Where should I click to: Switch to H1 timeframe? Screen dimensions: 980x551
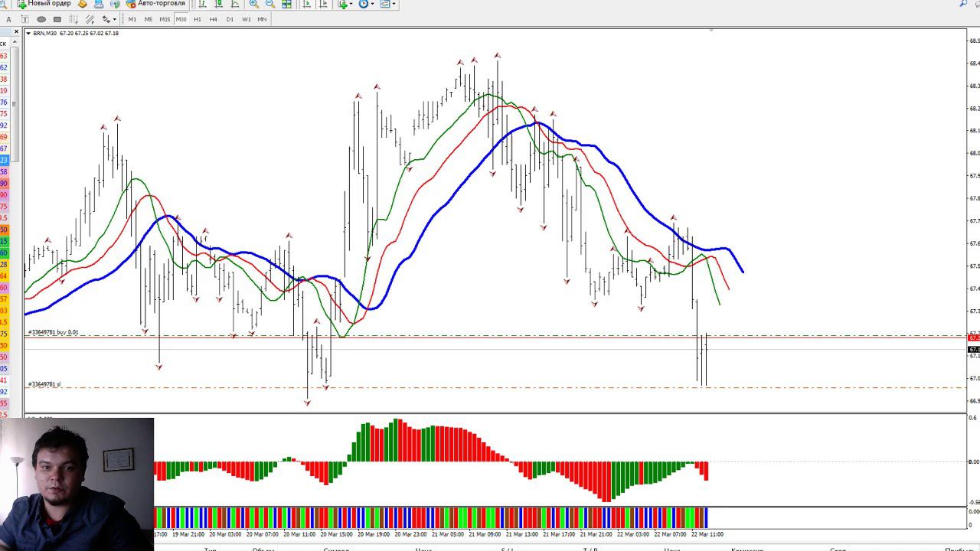[x=198, y=19]
